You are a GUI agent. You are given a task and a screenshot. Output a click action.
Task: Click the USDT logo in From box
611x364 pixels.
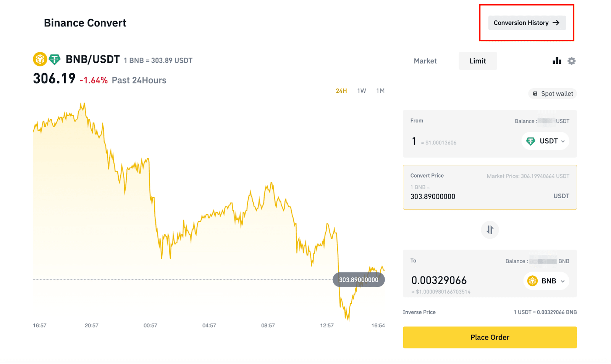point(531,141)
